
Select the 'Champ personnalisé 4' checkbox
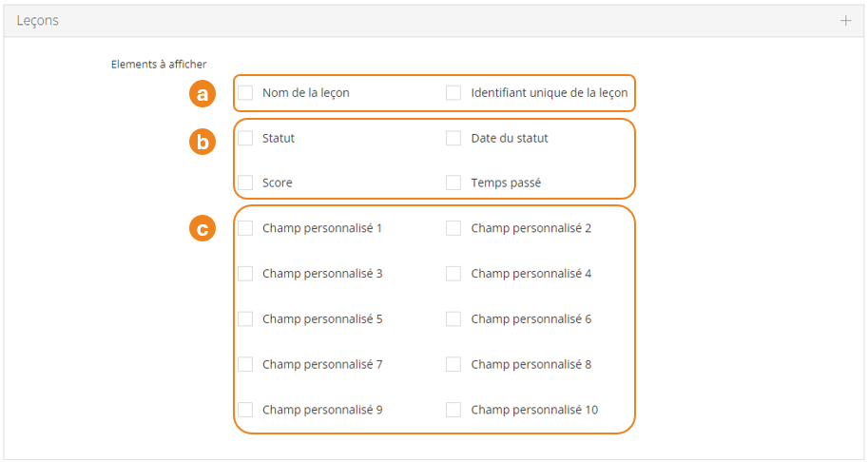coord(453,274)
